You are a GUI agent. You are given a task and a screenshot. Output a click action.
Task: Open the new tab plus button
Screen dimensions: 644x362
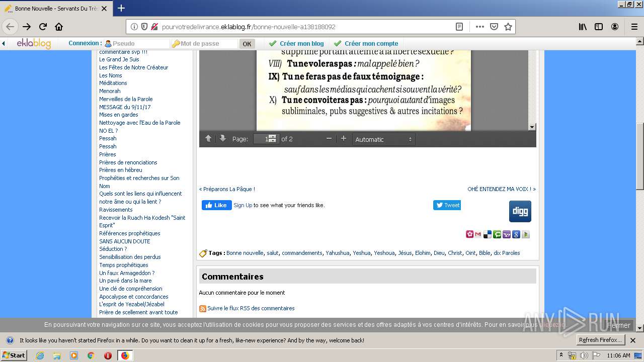[x=121, y=8]
